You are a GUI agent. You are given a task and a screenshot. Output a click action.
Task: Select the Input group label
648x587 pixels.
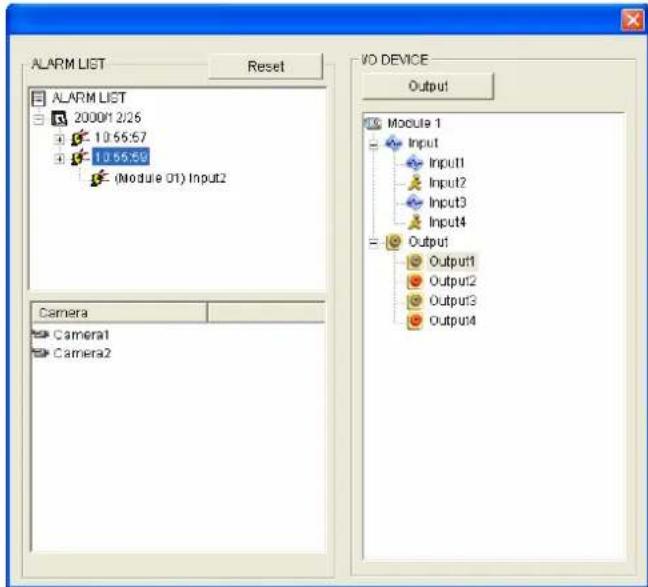point(423,143)
